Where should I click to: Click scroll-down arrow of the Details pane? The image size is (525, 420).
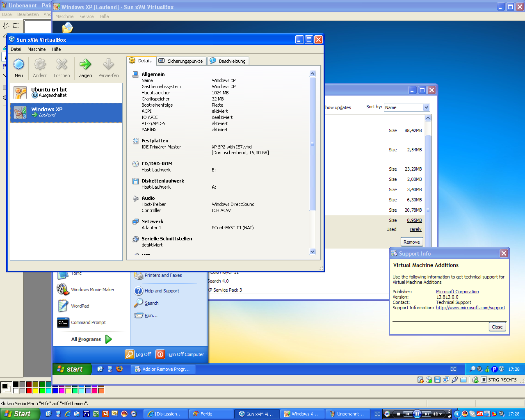(313, 252)
